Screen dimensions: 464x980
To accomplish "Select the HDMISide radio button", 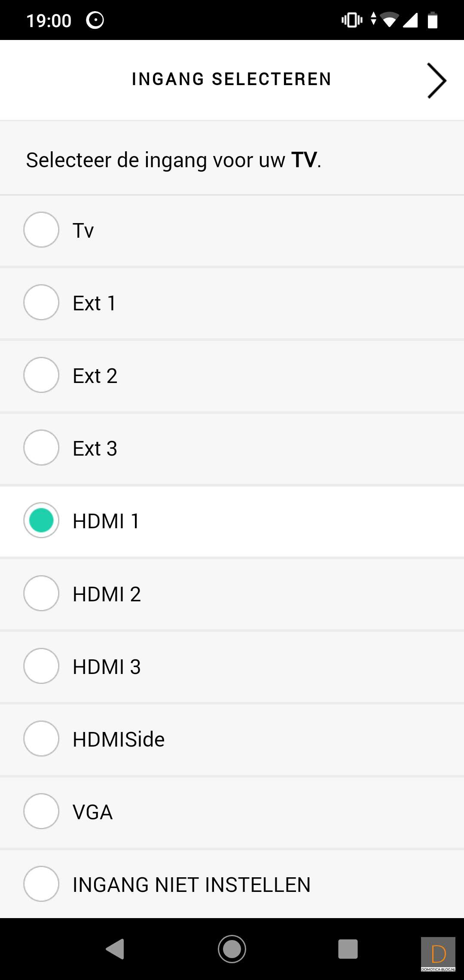I will click(41, 738).
